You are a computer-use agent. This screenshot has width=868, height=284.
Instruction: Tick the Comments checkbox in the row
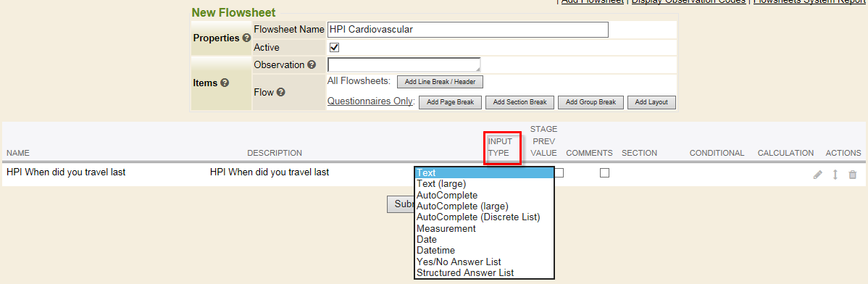pyautogui.click(x=604, y=172)
